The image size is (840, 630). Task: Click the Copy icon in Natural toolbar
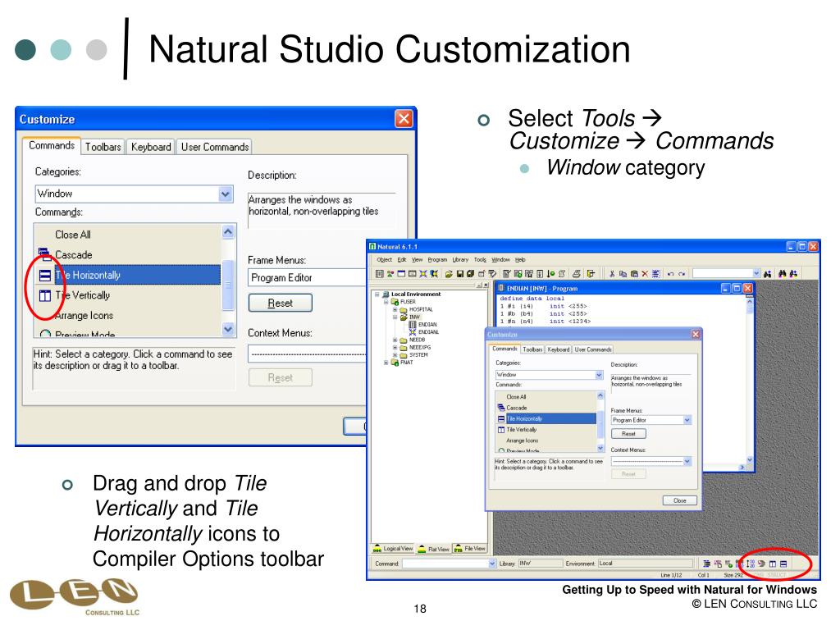tap(623, 274)
